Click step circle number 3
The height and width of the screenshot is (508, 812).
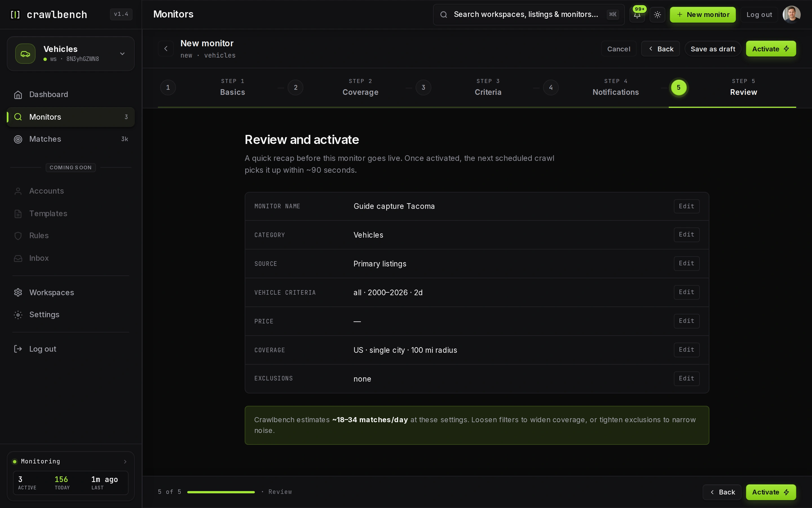pyautogui.click(x=423, y=88)
